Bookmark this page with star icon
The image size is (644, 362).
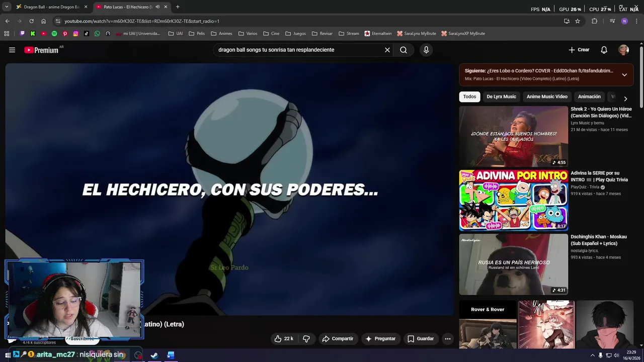click(x=578, y=21)
